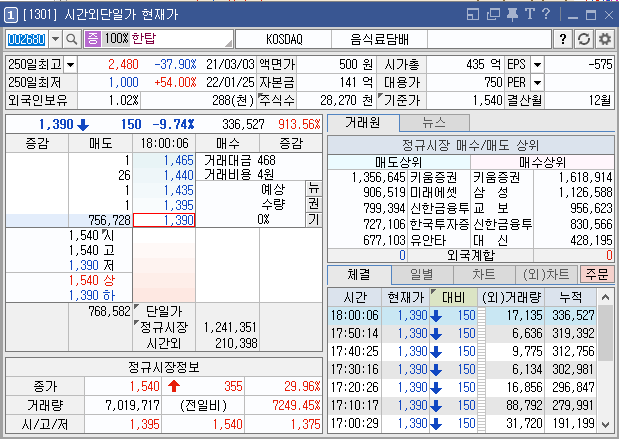This screenshot has width=619, height=439.
Task: Click the 시간 column header
Action: pyautogui.click(x=355, y=297)
